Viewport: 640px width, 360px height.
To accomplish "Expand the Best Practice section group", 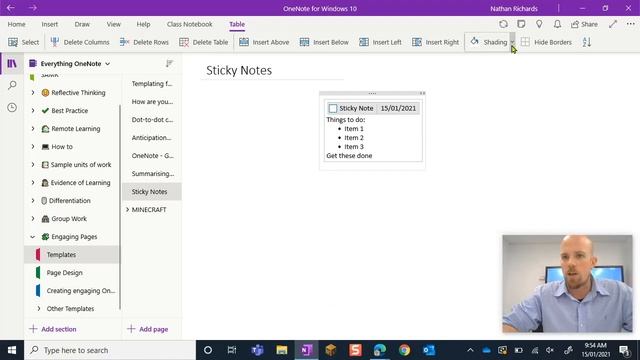I will click(x=33, y=111).
